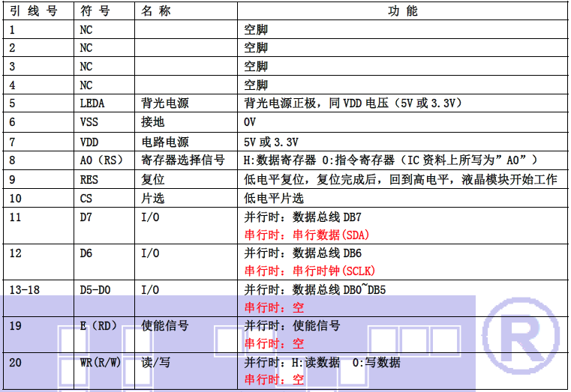The width and height of the screenshot is (571, 392).
Task: Click the 引线号 column header
Action: click(32, 11)
